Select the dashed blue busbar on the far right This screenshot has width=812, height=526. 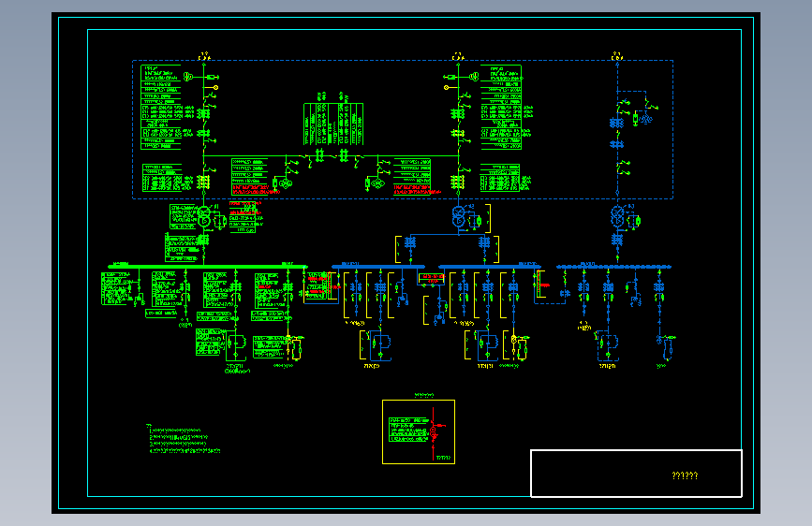tap(613, 267)
